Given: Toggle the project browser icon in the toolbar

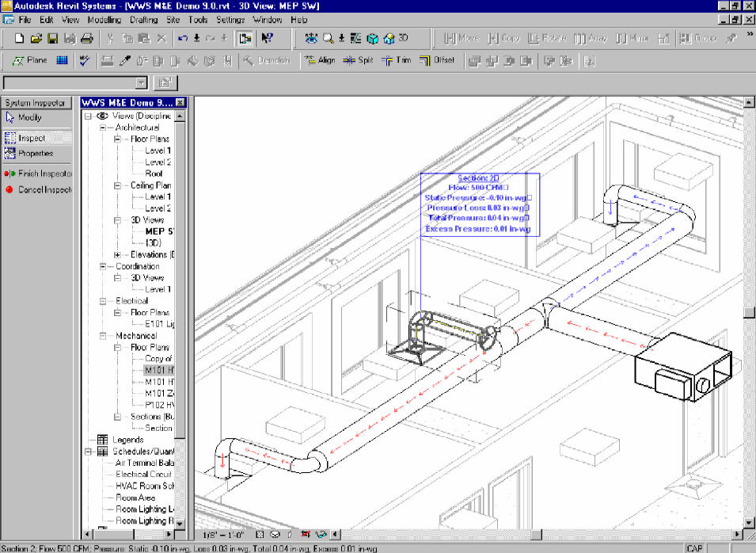Looking at the screenshot, I should 245,39.
